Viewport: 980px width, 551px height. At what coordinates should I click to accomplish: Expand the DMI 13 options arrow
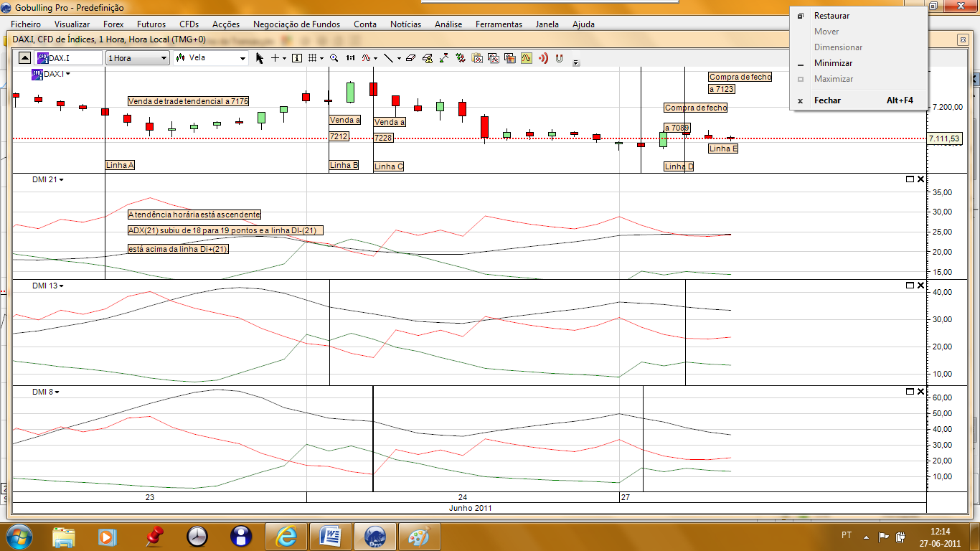pos(61,286)
